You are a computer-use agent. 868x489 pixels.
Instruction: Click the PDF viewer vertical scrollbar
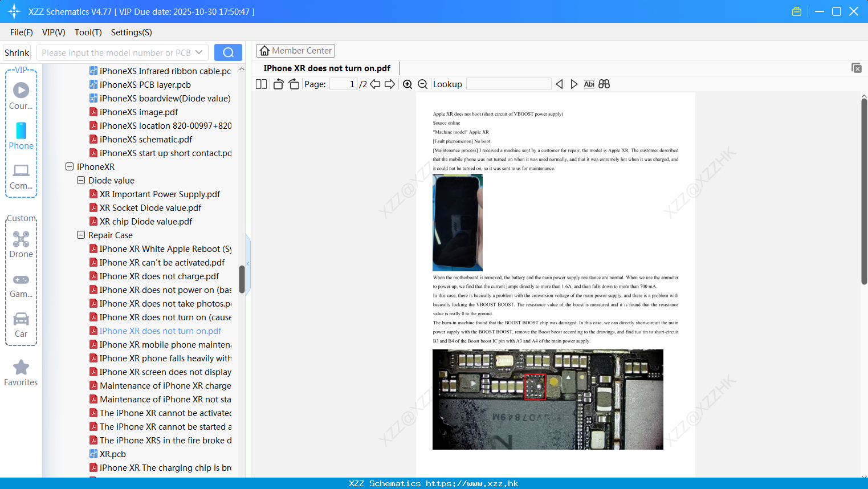[864, 191]
